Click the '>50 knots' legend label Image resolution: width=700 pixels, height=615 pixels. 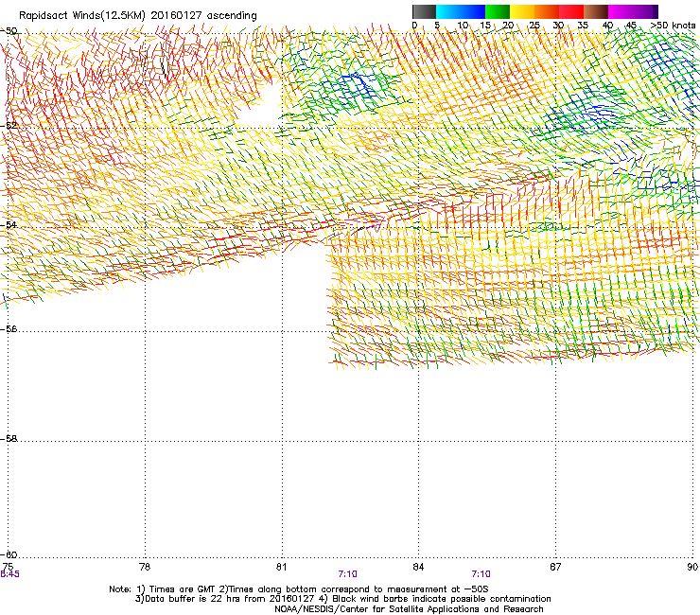tap(673, 26)
